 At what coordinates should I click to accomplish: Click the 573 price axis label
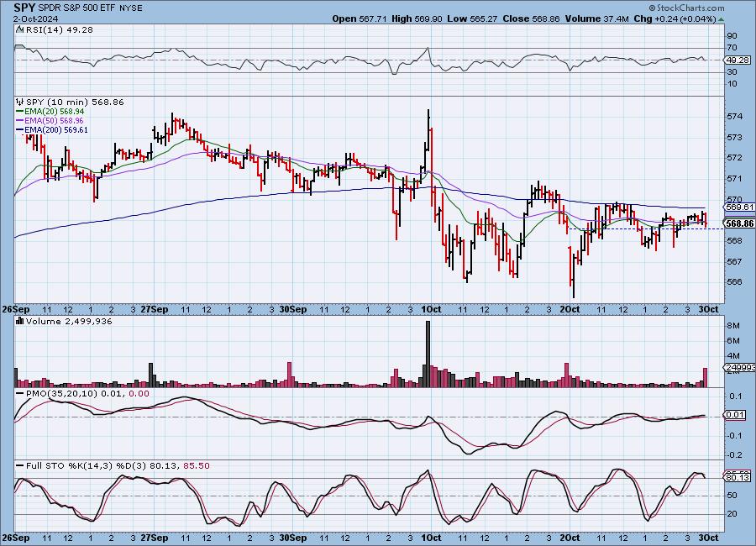coord(734,138)
